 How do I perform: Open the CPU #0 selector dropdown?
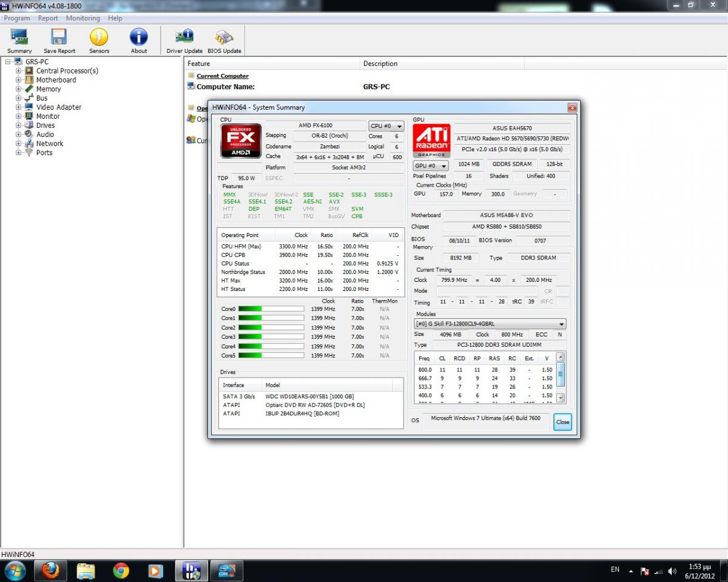386,126
